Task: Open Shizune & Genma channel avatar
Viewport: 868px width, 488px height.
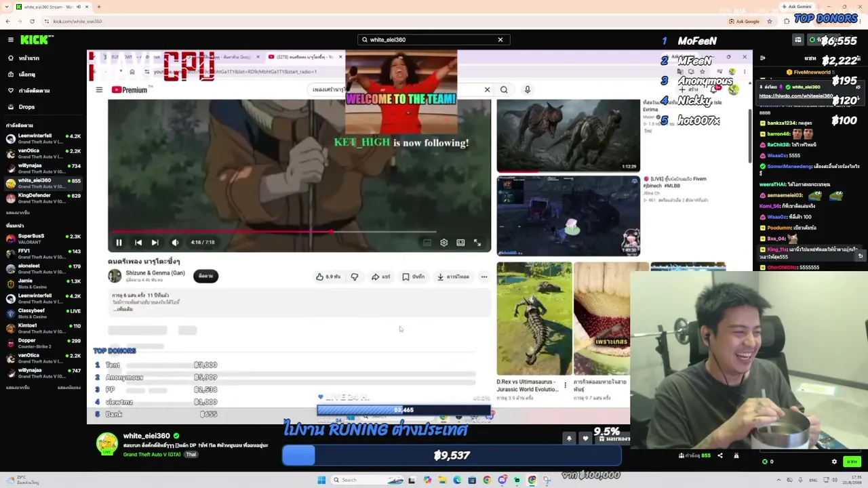Action: [115, 275]
